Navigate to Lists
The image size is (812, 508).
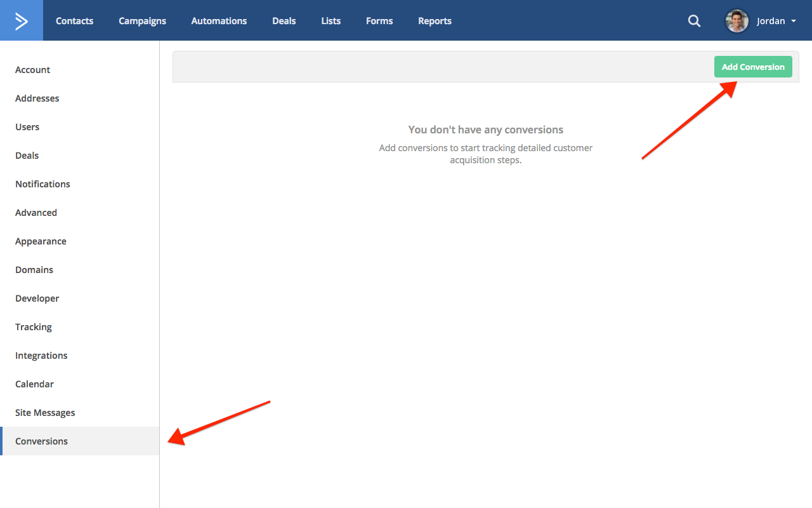pyautogui.click(x=331, y=21)
